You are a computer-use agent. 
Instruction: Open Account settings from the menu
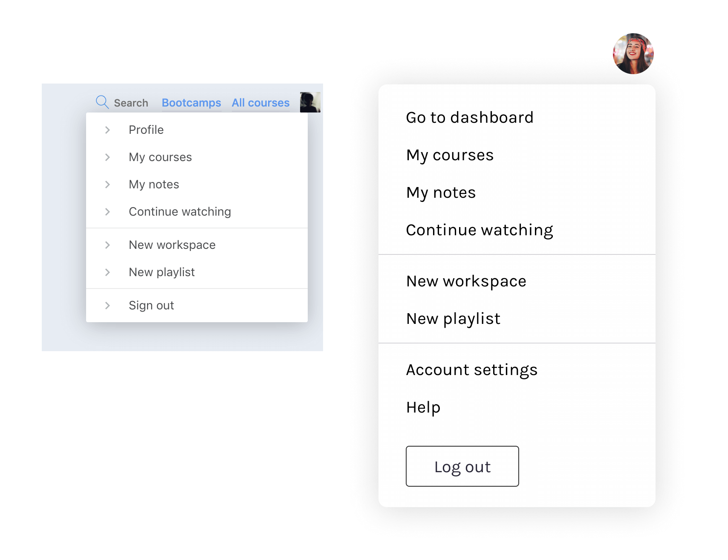point(471,370)
